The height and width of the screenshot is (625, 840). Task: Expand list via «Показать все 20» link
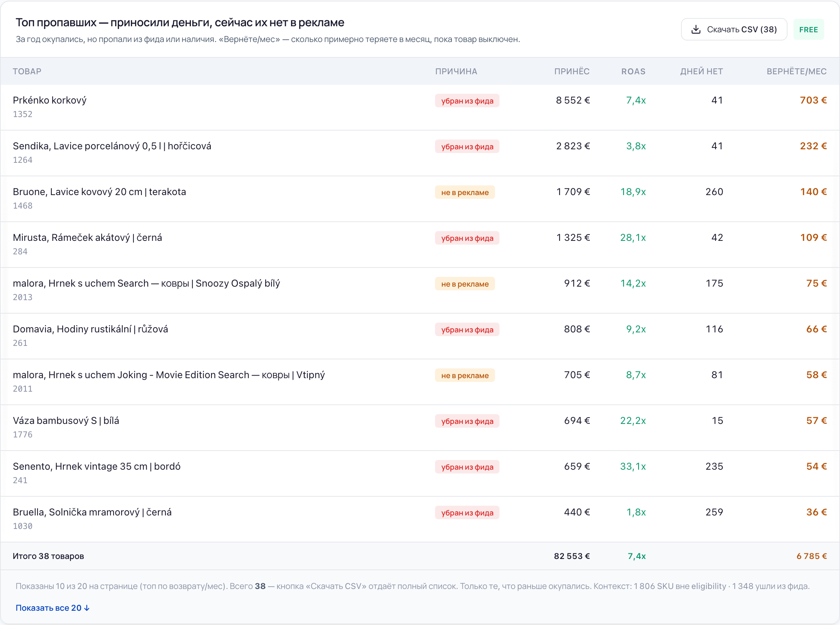coord(52,608)
